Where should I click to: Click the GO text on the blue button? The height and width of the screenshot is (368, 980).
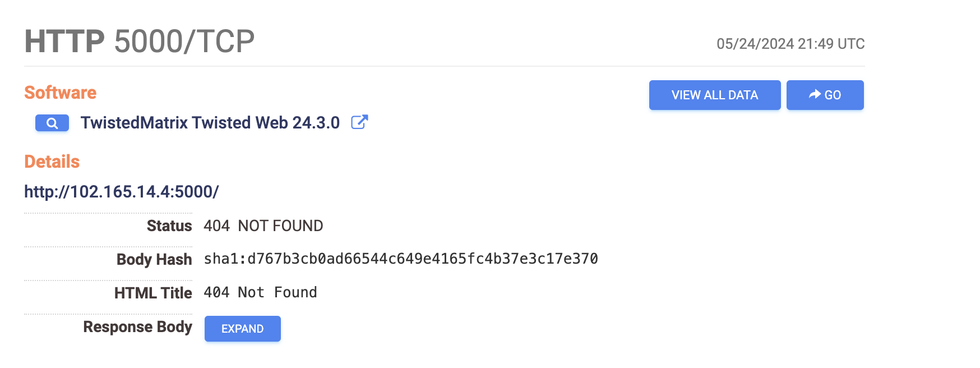click(x=833, y=95)
